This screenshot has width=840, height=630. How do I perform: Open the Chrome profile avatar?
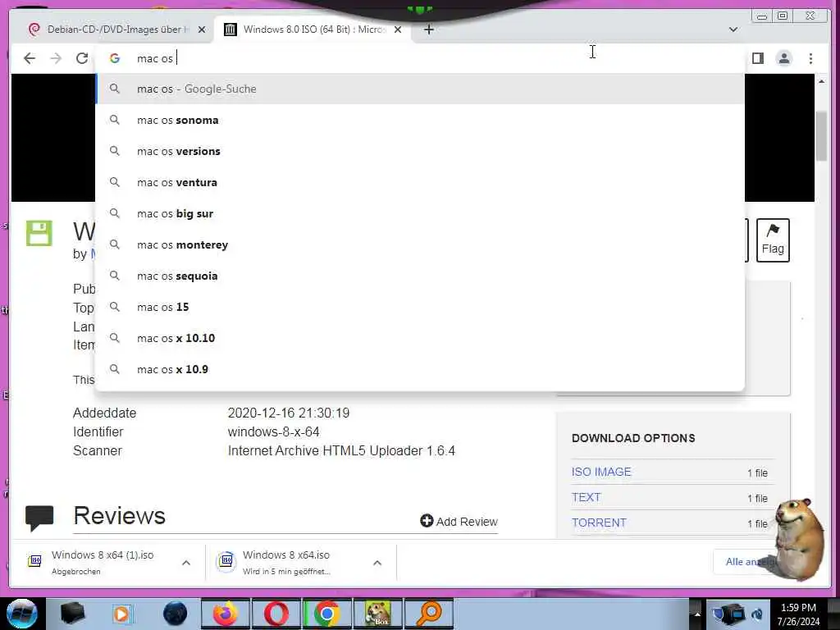[783, 58]
